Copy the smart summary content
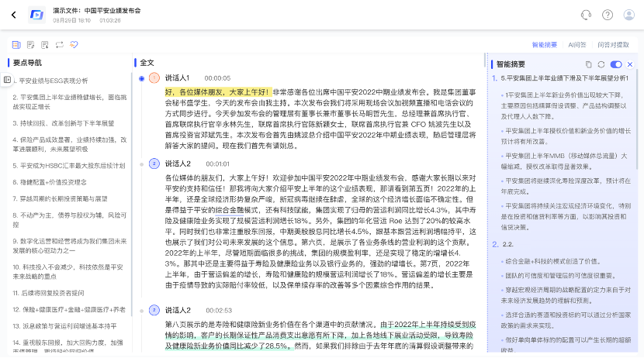This screenshot has height=358, width=644. pyautogui.click(x=588, y=64)
